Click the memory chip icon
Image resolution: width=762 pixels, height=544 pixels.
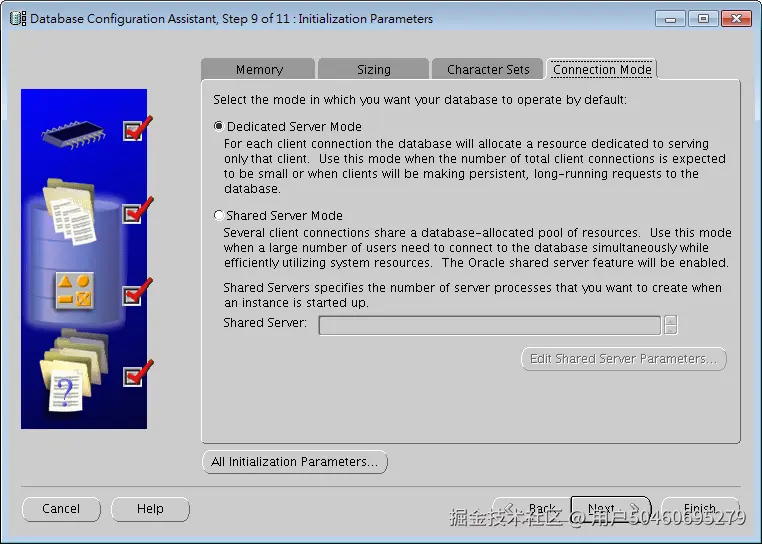click(73, 134)
